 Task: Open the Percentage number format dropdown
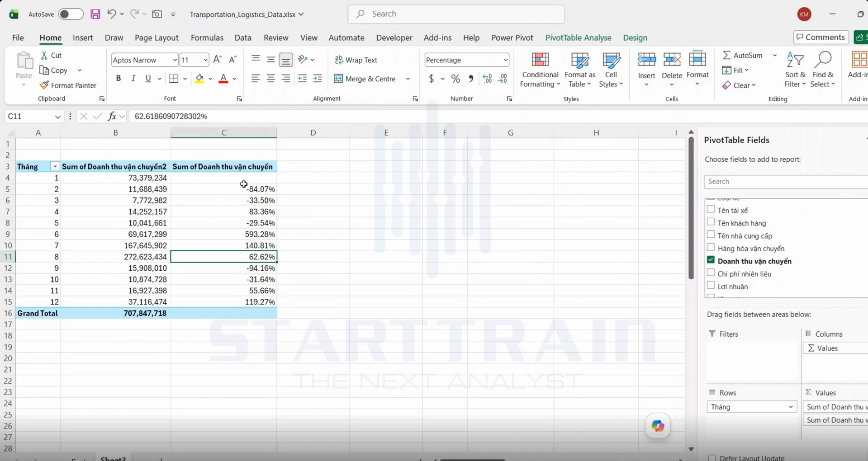click(505, 60)
